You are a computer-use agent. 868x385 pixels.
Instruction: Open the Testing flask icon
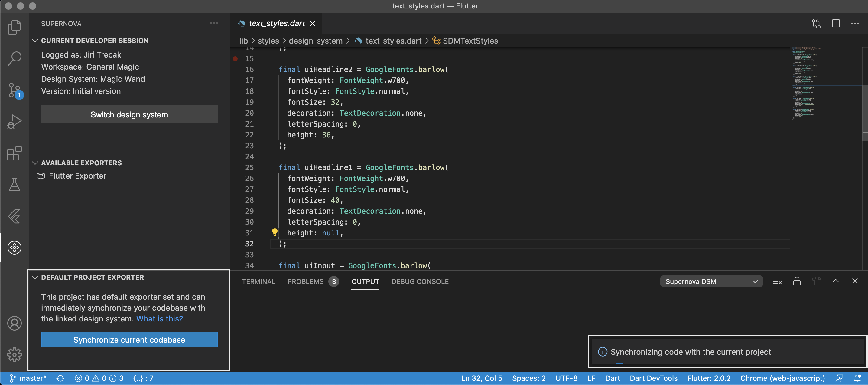14,185
